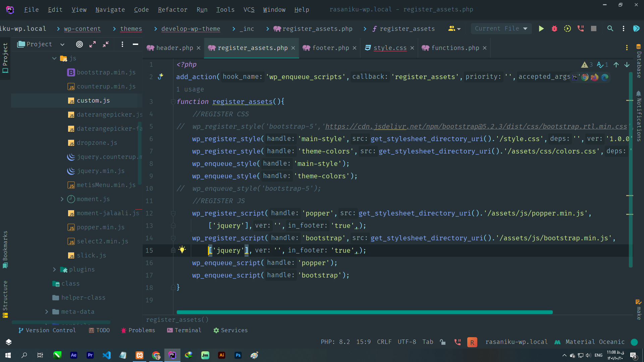The width and height of the screenshot is (644, 362).
Task: Open the Problems tool window
Action: coord(138,330)
